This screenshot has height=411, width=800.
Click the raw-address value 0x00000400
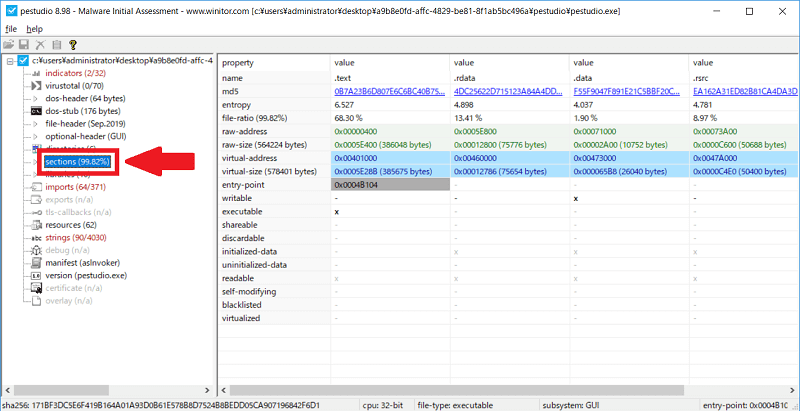tap(356, 131)
